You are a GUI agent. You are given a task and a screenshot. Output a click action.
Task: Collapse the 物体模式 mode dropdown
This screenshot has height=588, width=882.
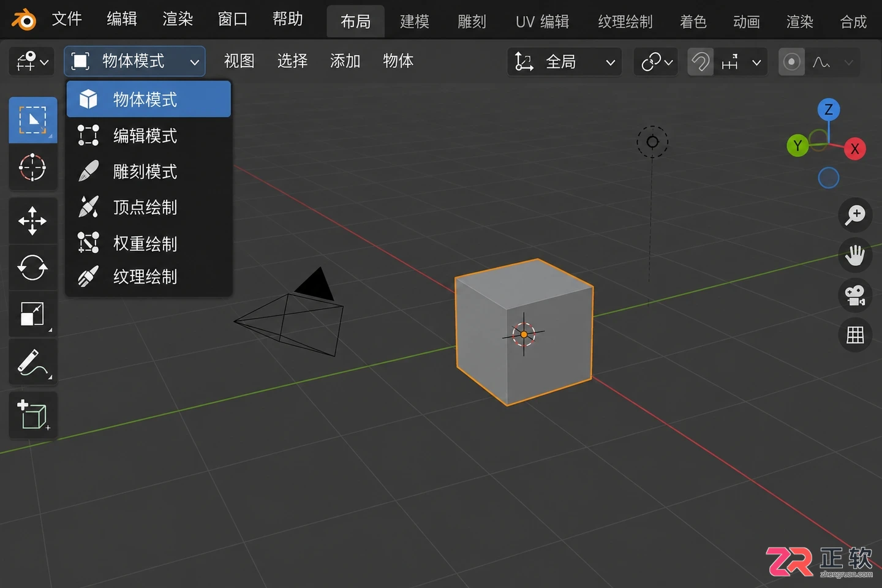tap(135, 61)
